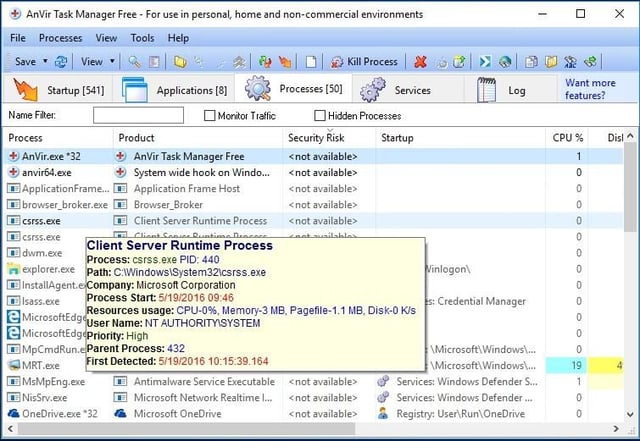Viewport: 640px width, 441px height.
Task: Click the page with green arrow icon
Action: point(459,62)
